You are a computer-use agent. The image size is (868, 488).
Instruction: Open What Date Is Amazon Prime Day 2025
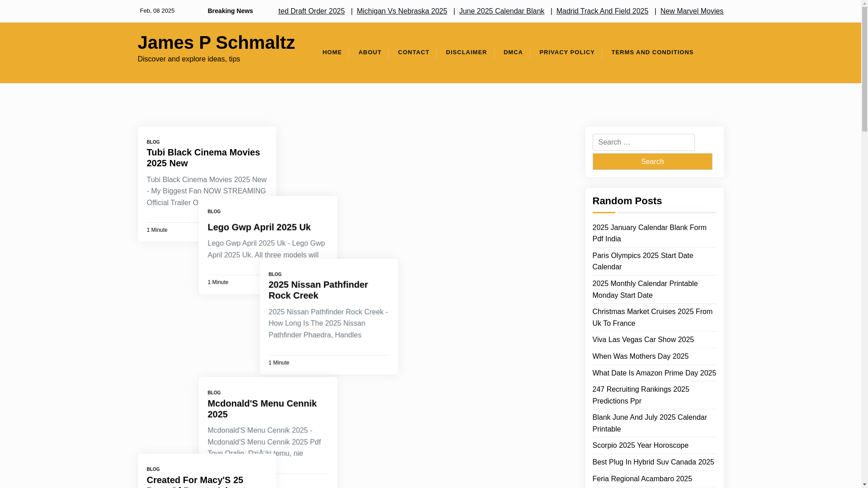click(654, 373)
